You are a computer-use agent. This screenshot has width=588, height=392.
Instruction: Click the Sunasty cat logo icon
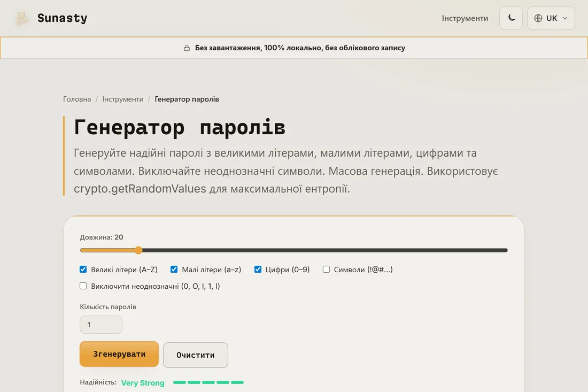[22, 18]
